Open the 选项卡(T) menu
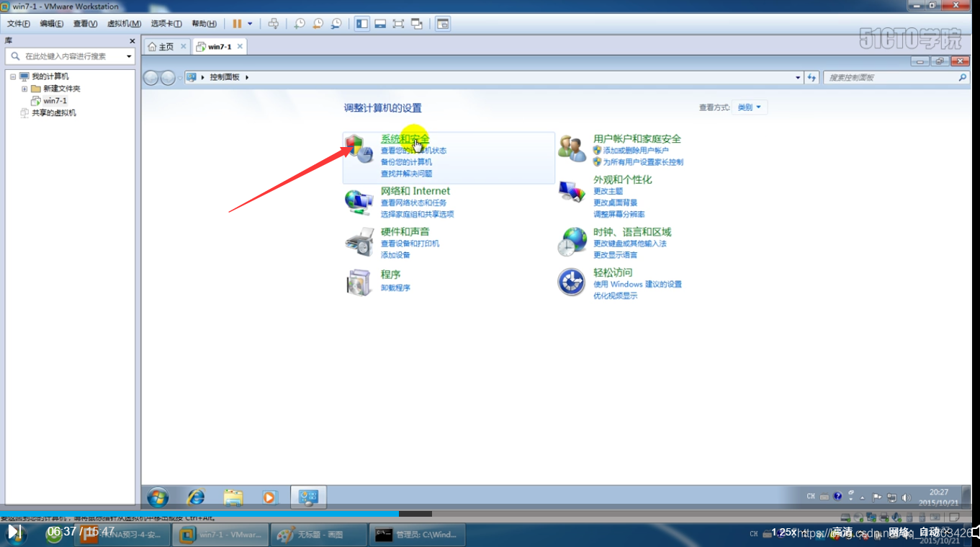This screenshot has width=980, height=547. pyautogui.click(x=166, y=24)
